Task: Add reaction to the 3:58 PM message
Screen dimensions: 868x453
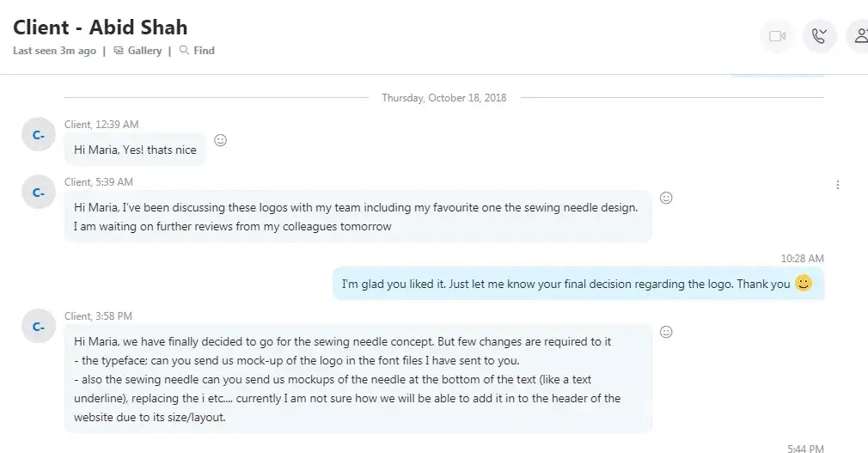Action: [x=665, y=332]
